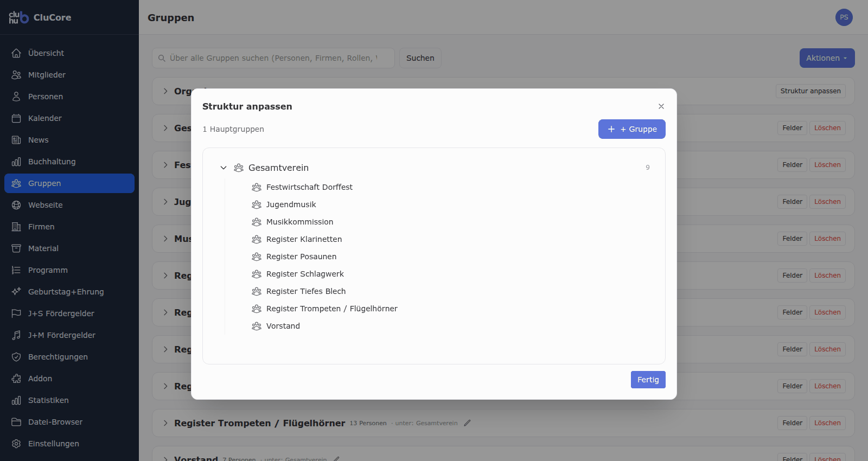
Task: Expand the group row starting with Jug
Action: (x=165, y=202)
